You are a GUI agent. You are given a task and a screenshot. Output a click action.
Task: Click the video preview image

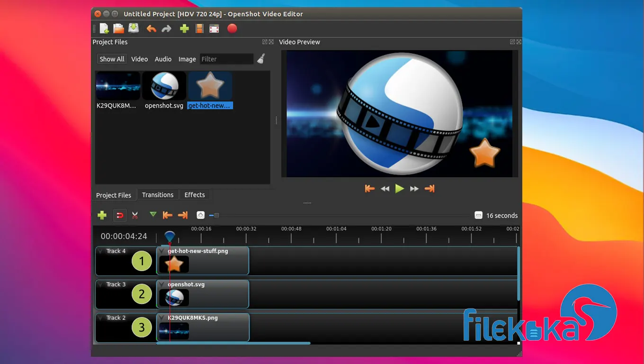tap(399, 114)
